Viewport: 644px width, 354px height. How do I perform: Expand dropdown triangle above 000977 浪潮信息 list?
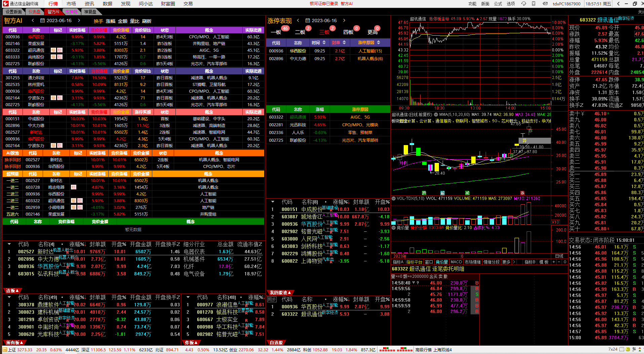tap(188, 297)
